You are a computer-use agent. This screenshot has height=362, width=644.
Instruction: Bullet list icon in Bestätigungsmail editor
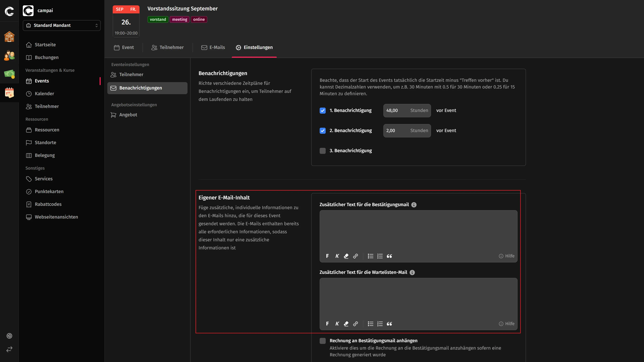[370, 256]
